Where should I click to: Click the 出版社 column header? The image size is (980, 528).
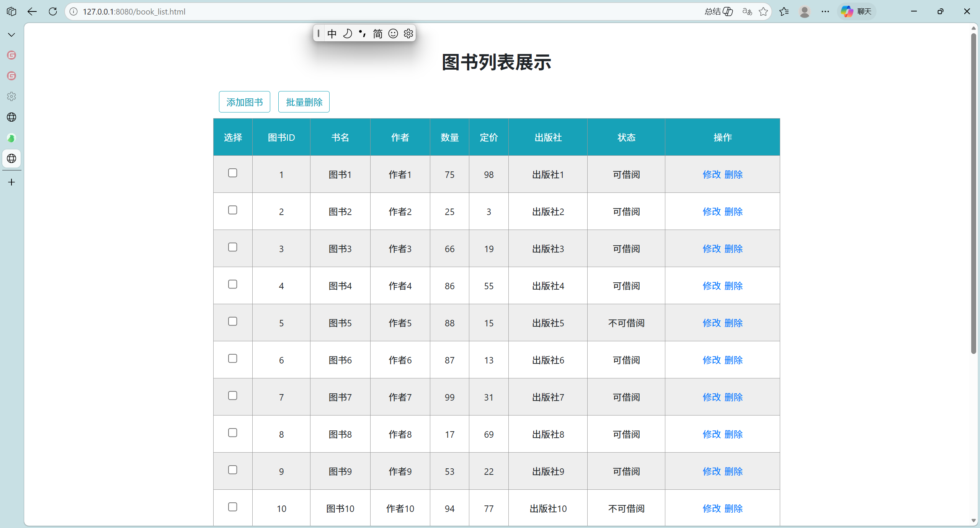(548, 137)
